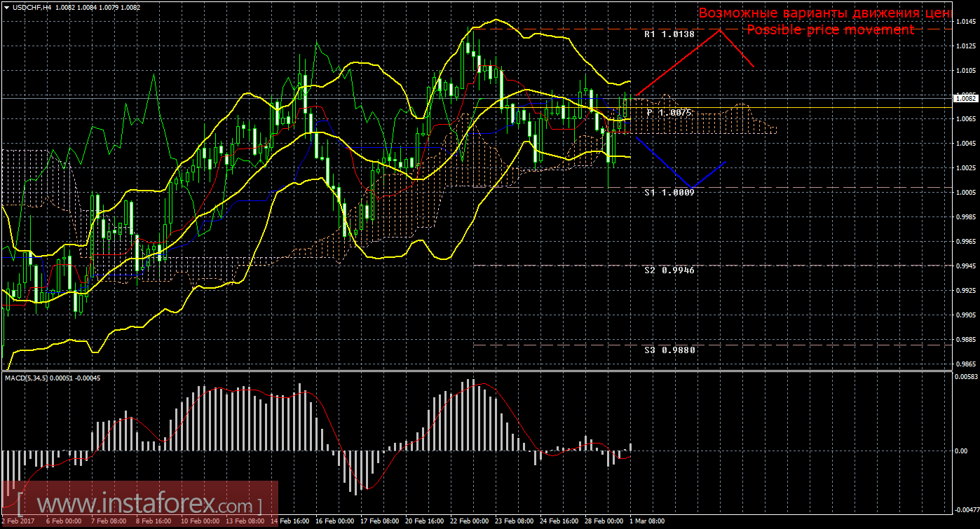Select the P 1.0075 pivot label

669,112
